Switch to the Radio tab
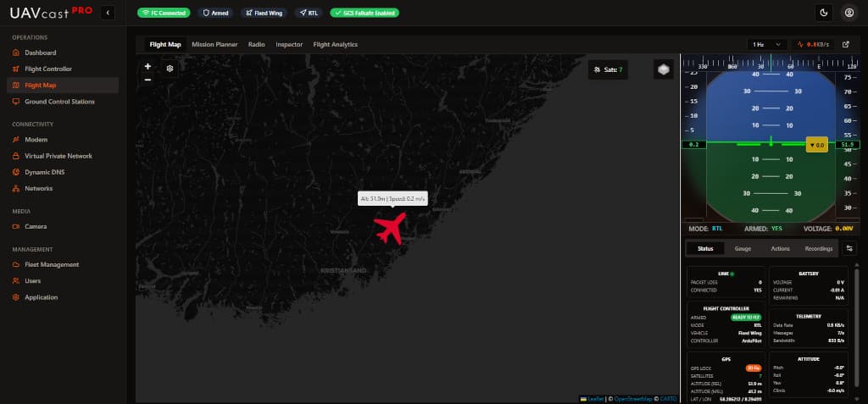The height and width of the screenshot is (404, 868). (256, 44)
